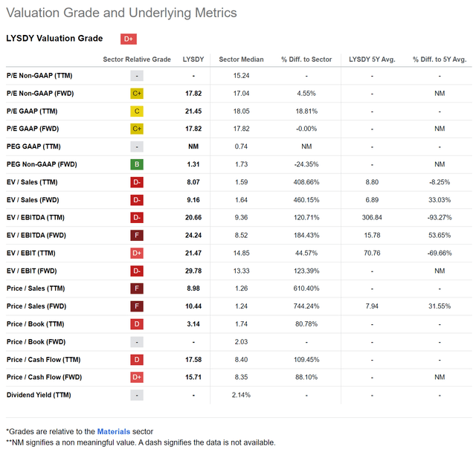Click the 29.78 LYSDY EV / EBIT (FWD) value
476x455 pixels.
[x=193, y=271]
